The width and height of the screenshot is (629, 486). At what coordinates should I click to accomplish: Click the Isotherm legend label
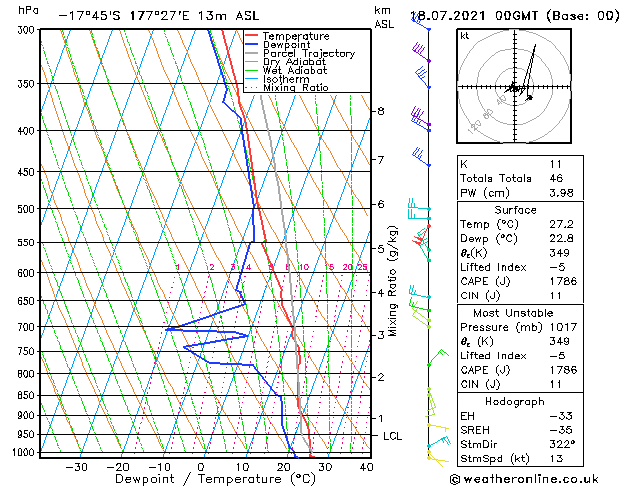[286, 79]
